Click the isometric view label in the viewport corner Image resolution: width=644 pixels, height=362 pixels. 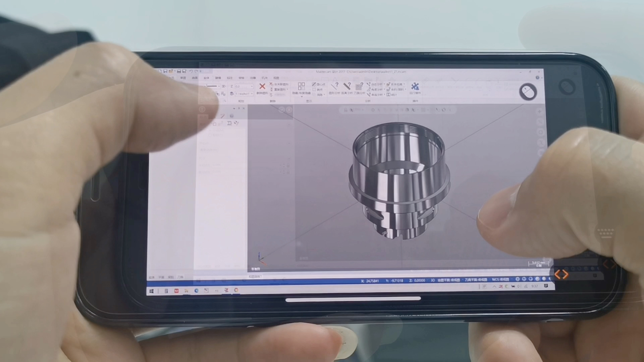click(256, 269)
